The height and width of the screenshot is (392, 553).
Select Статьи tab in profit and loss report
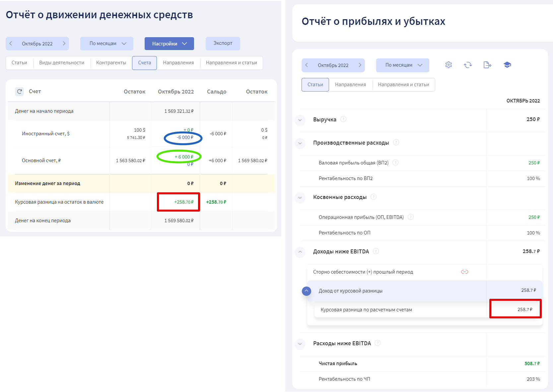coord(315,85)
